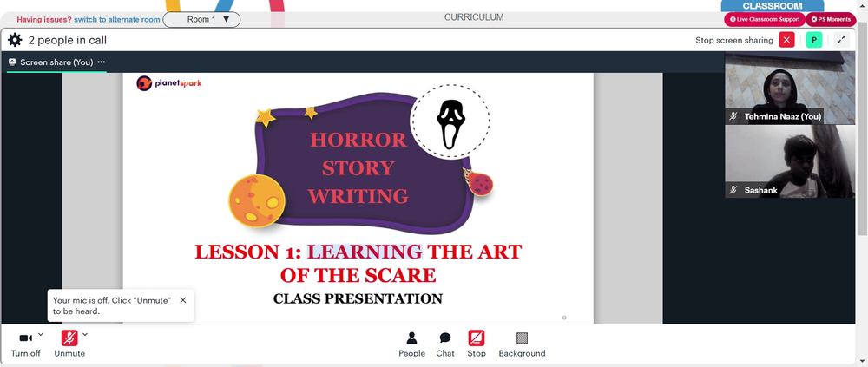Open the Chat panel
The height and width of the screenshot is (367, 868).
(445, 344)
